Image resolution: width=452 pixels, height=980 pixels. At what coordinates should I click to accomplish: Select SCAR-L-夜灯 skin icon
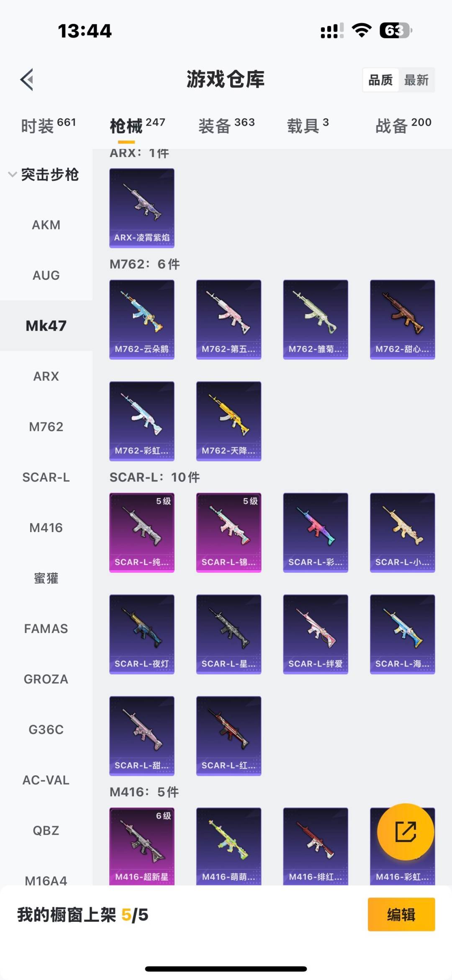[x=142, y=634]
